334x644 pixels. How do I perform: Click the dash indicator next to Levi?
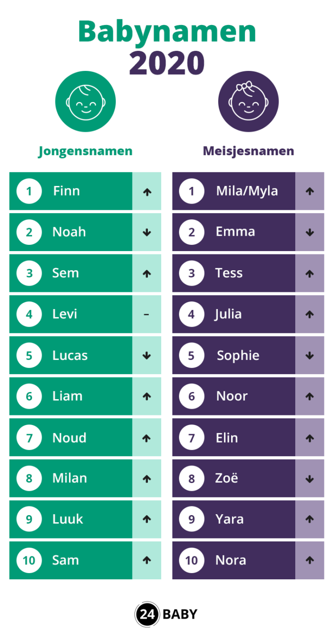point(146,315)
